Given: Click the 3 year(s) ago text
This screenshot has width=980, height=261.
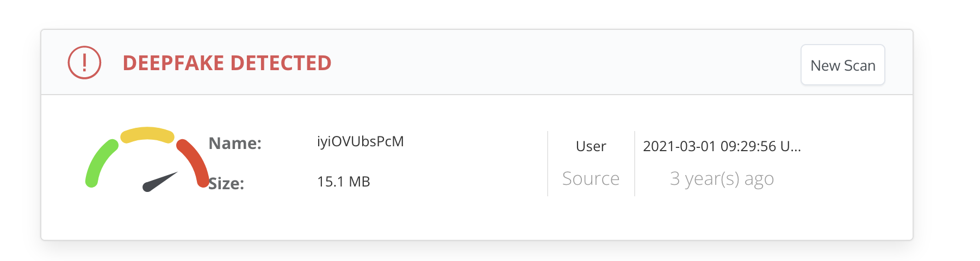Looking at the screenshot, I should [x=722, y=178].
